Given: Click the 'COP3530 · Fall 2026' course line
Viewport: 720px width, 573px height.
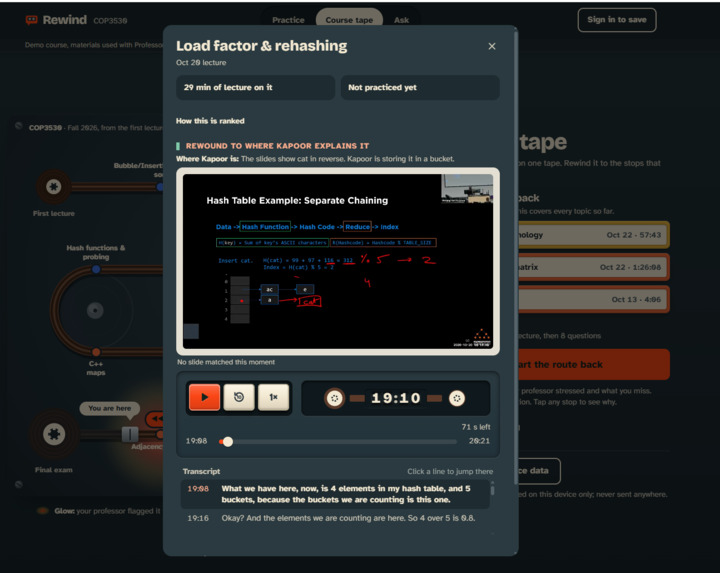Looking at the screenshot, I should 96,128.
